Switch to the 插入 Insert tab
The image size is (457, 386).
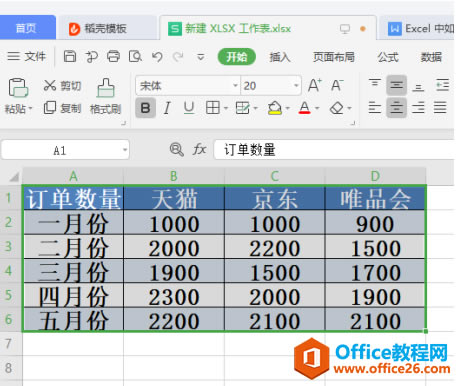tap(280, 57)
